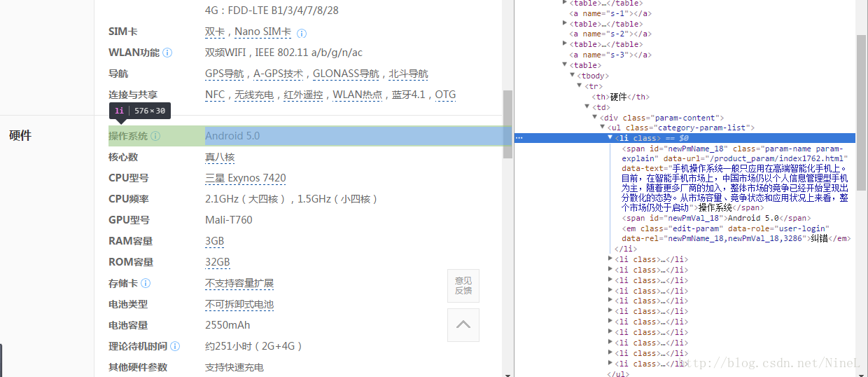Collapse the tbody node

pyautogui.click(x=572, y=76)
